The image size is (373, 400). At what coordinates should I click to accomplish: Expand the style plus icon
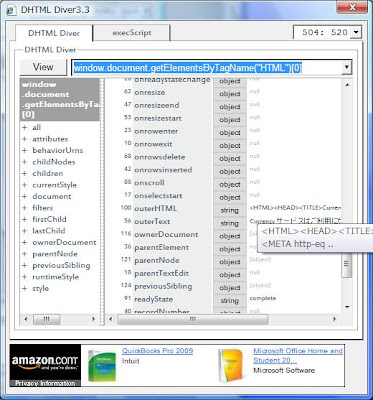click(24, 289)
